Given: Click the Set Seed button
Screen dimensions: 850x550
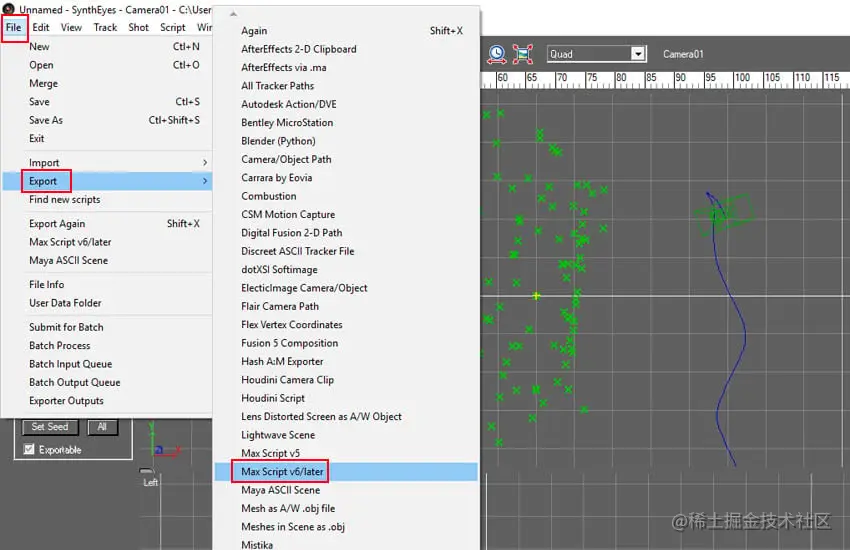Looking at the screenshot, I should [50, 427].
